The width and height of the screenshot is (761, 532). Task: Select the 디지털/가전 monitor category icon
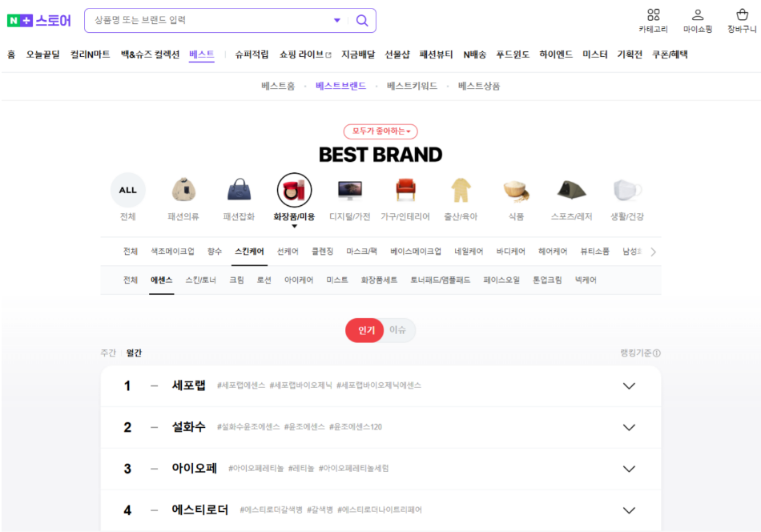click(350, 190)
